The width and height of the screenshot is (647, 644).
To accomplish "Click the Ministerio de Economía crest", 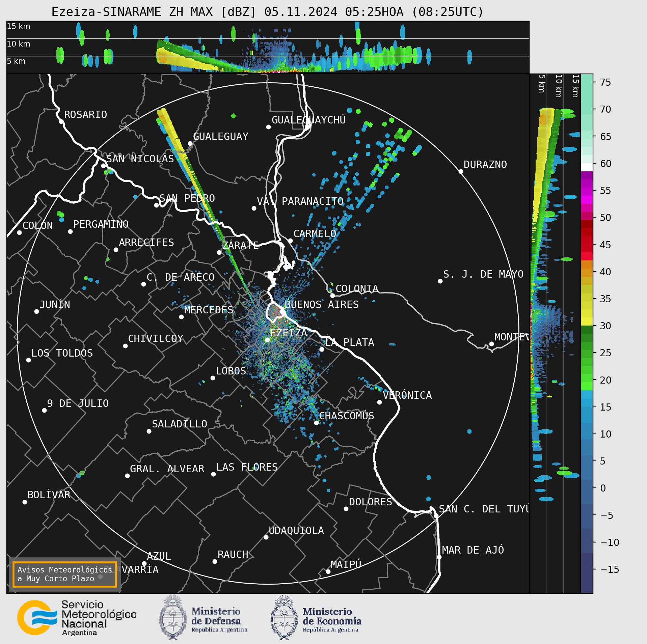I will [x=284, y=618].
